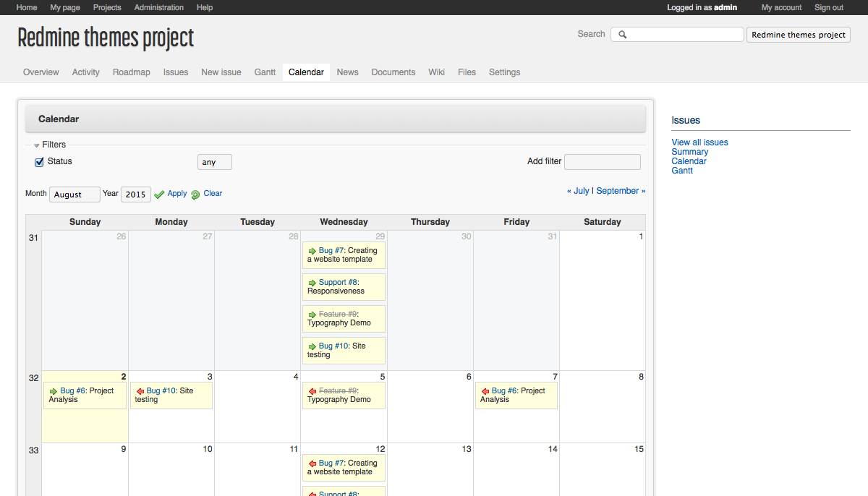Screen dimensions: 868x496
Task: Open the Activity tab
Action: click(x=86, y=72)
